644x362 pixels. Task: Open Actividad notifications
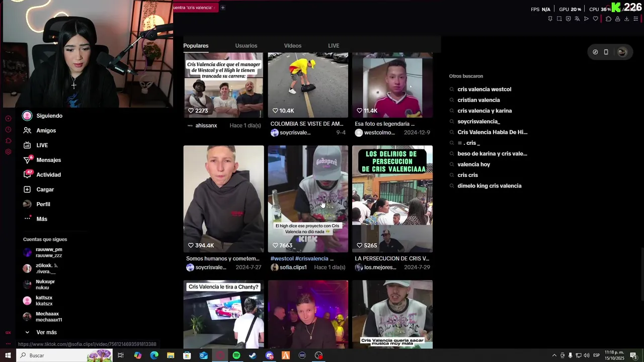pyautogui.click(x=42, y=174)
